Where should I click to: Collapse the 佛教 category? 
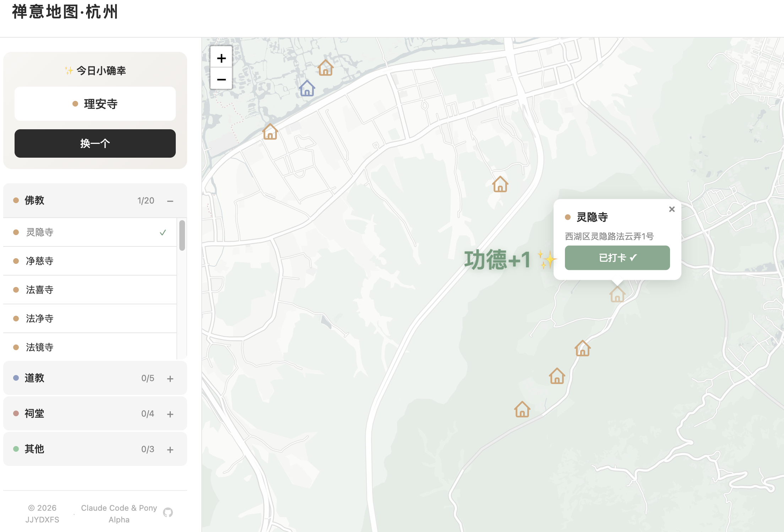[170, 201]
